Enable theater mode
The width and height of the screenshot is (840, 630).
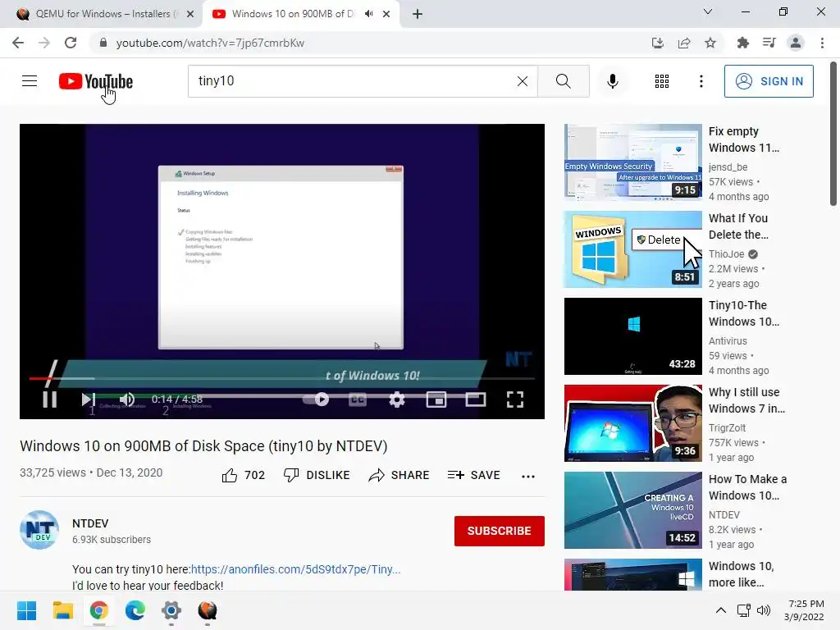476,399
